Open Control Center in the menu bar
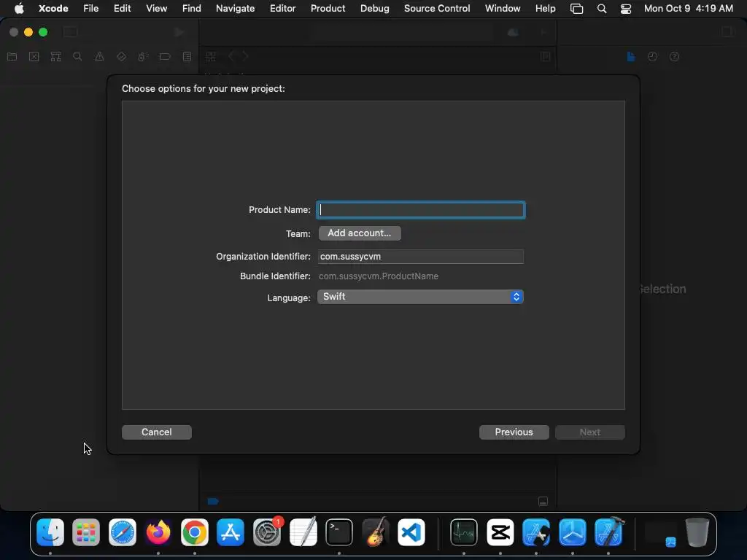This screenshot has width=747, height=560. (626, 9)
